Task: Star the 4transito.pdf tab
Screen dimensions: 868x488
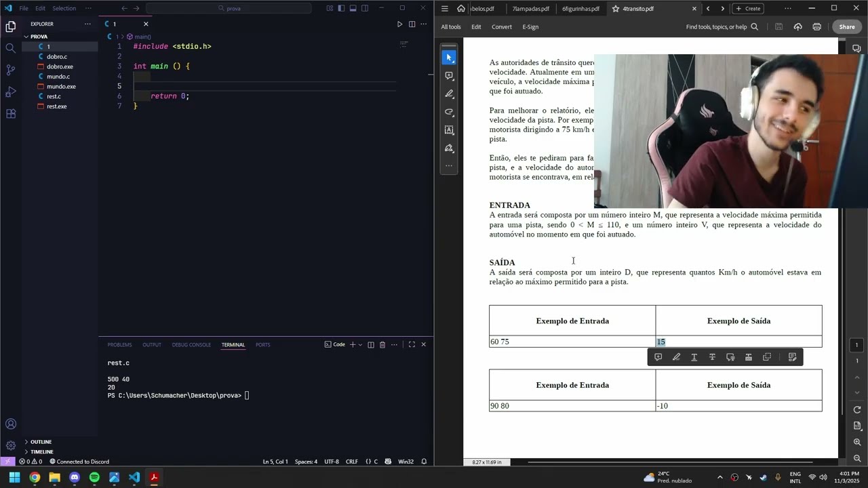Action: (x=616, y=9)
